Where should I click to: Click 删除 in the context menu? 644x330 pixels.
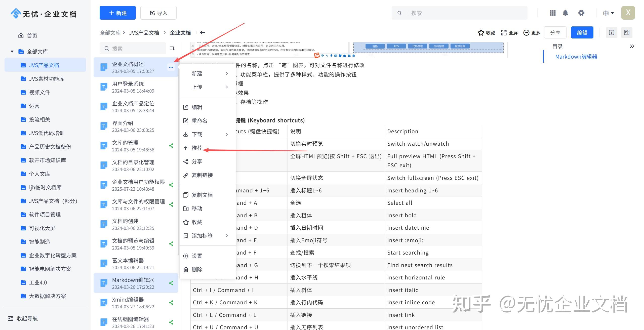pos(197,269)
